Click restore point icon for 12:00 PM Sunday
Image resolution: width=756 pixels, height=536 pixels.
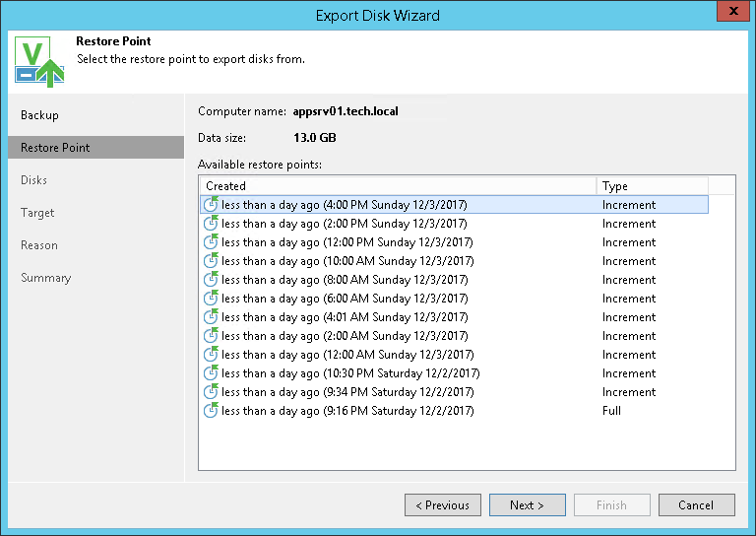pyautogui.click(x=211, y=242)
